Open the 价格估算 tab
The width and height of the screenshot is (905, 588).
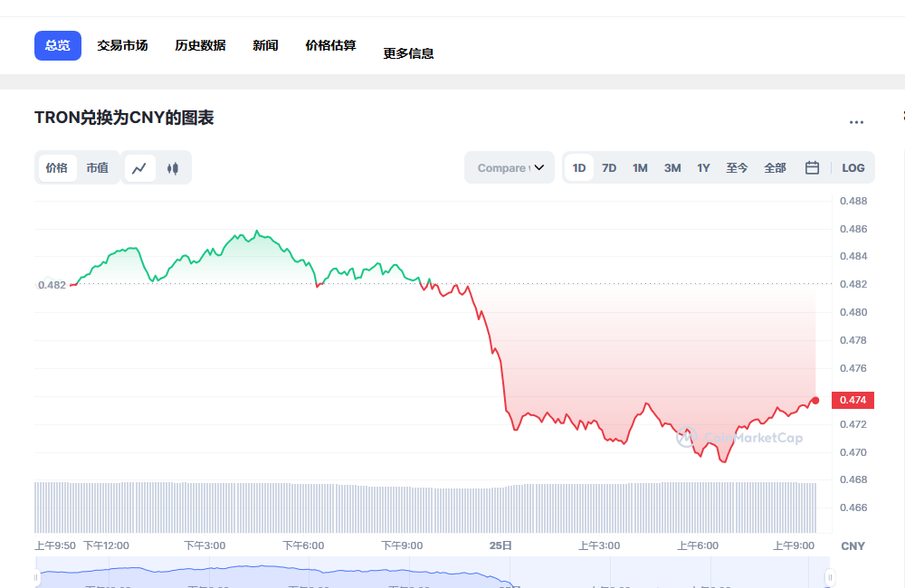(330, 45)
